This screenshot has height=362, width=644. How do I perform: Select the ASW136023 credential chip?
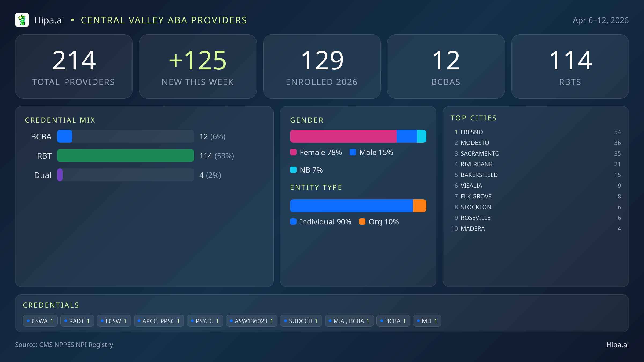click(x=251, y=321)
